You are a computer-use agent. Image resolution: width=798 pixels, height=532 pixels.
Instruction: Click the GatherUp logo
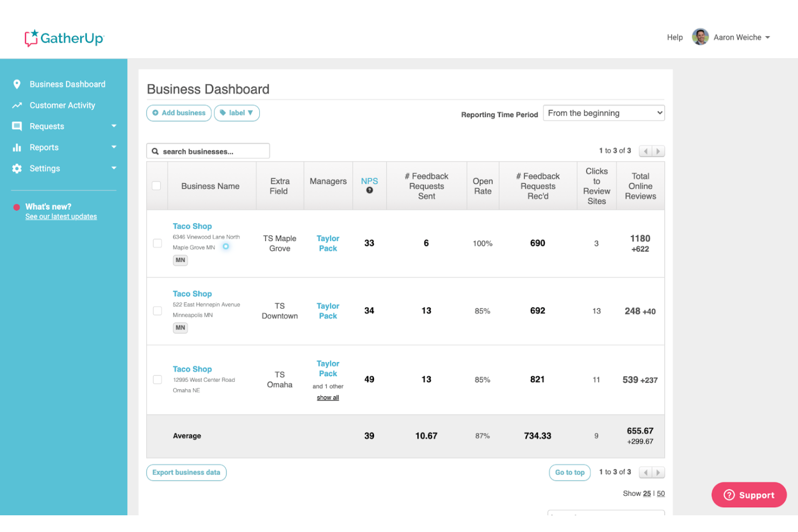coord(64,38)
